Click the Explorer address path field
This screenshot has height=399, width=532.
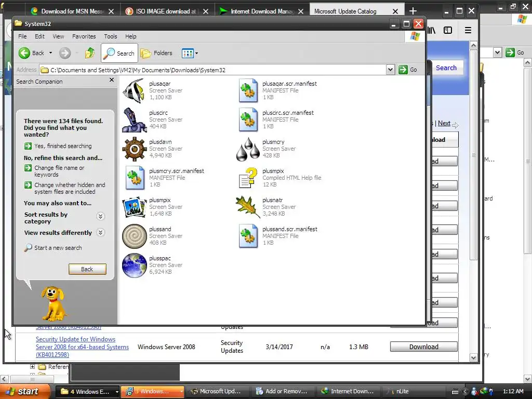click(x=213, y=70)
